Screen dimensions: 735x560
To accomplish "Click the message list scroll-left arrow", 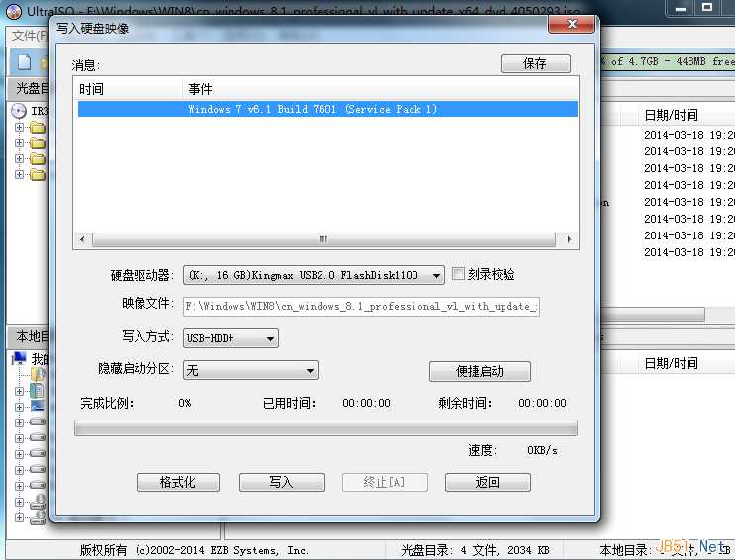I will pyautogui.click(x=82, y=239).
